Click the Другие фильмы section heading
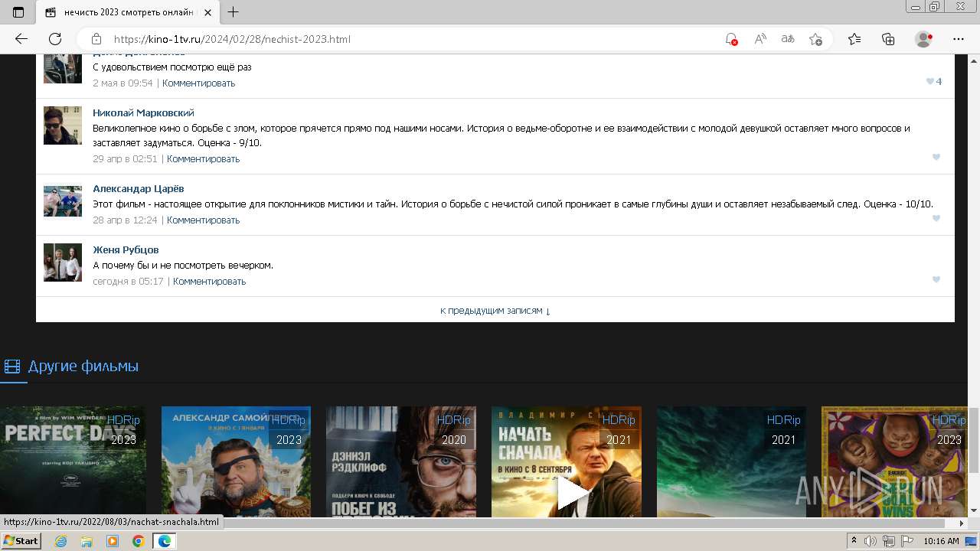 [83, 366]
